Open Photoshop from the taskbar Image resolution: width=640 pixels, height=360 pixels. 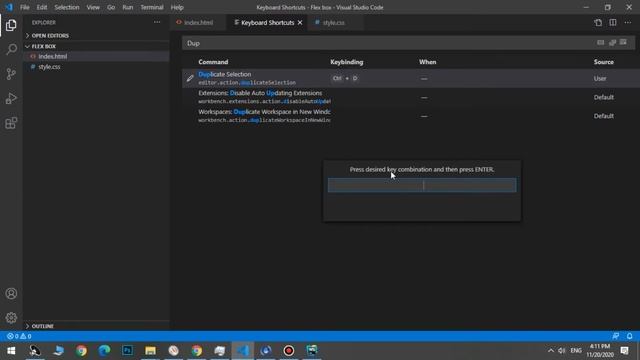pyautogui.click(x=127, y=351)
